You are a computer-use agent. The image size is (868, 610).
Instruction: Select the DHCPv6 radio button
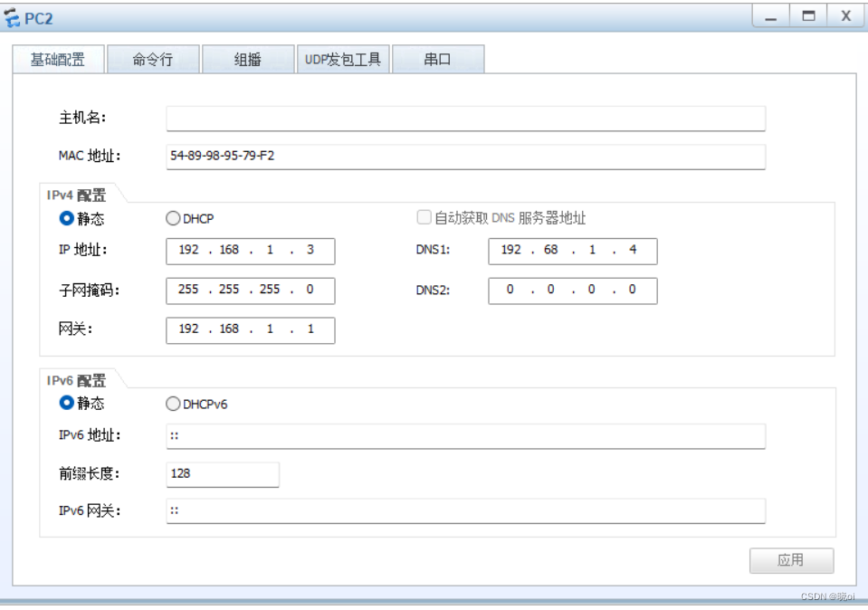[x=173, y=404]
